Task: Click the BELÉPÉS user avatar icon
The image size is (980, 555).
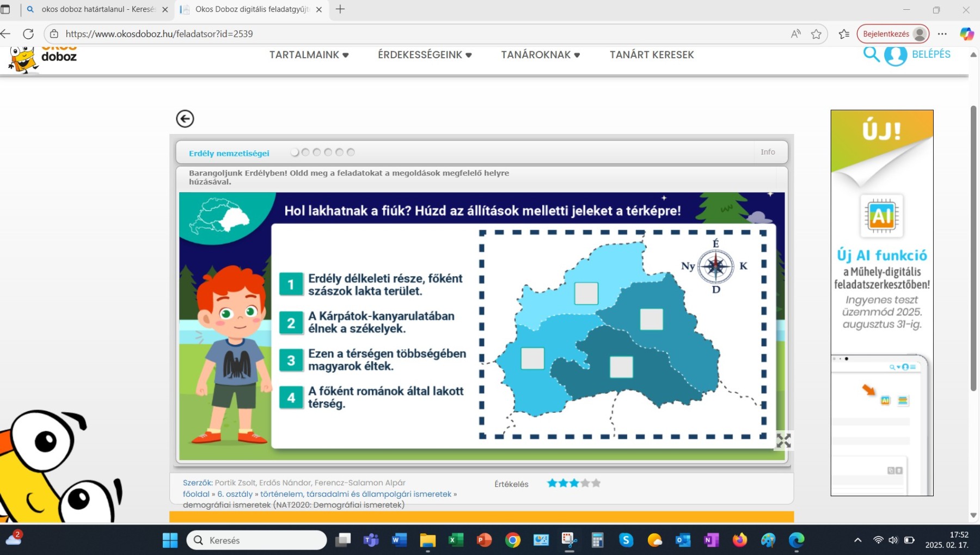Action: [896, 55]
